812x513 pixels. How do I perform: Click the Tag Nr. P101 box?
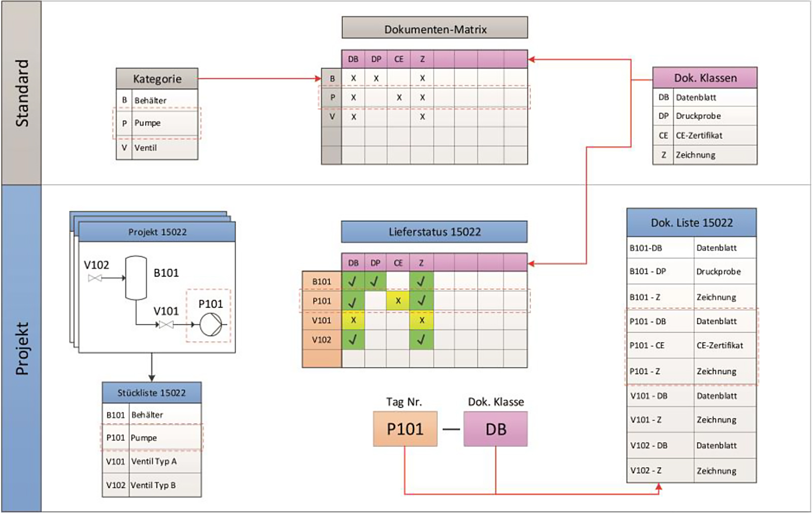tap(404, 429)
